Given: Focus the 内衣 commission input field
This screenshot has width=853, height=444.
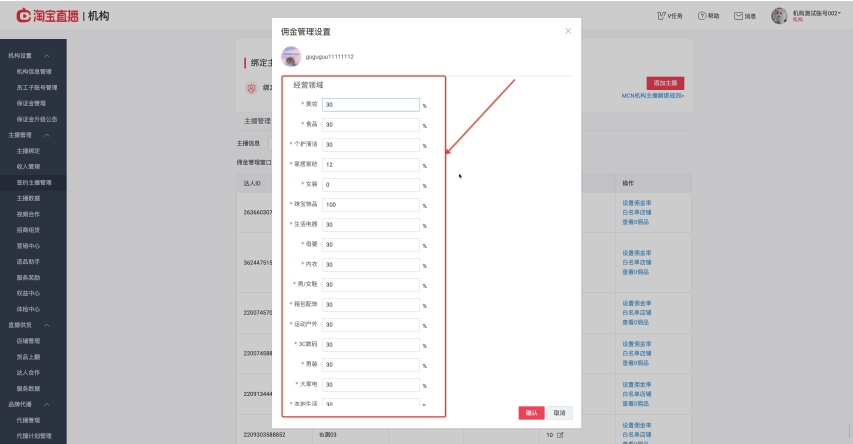Looking at the screenshot, I should point(370,264).
